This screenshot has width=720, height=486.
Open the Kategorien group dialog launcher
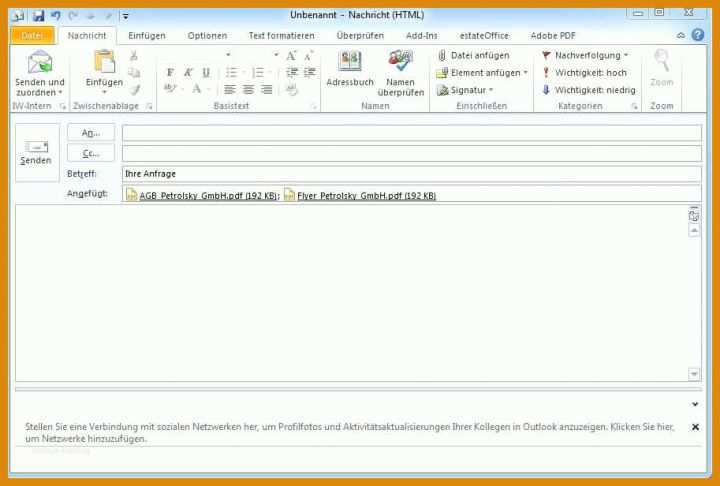(x=634, y=107)
